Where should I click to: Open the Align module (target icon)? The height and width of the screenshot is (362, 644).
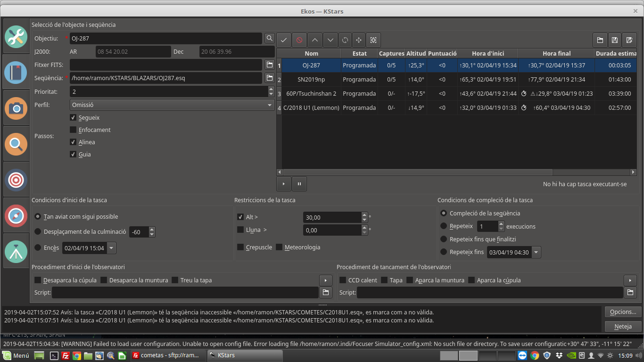click(x=16, y=180)
